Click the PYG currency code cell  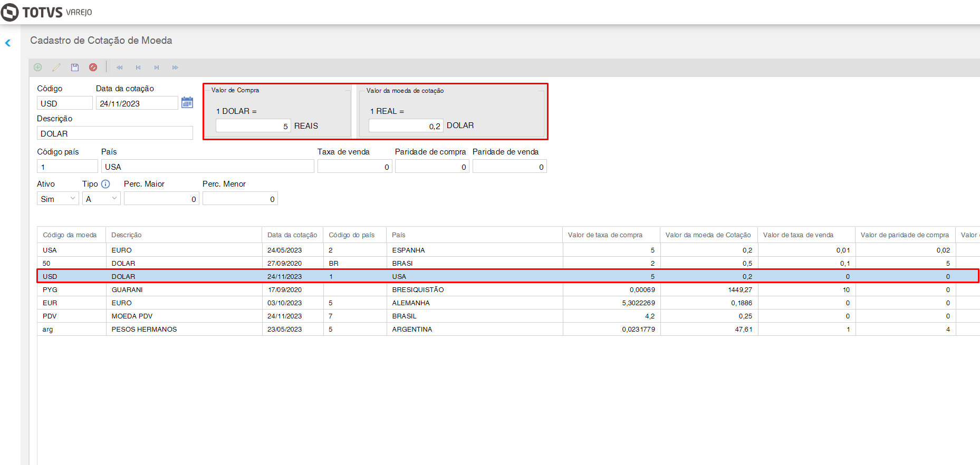(72, 289)
